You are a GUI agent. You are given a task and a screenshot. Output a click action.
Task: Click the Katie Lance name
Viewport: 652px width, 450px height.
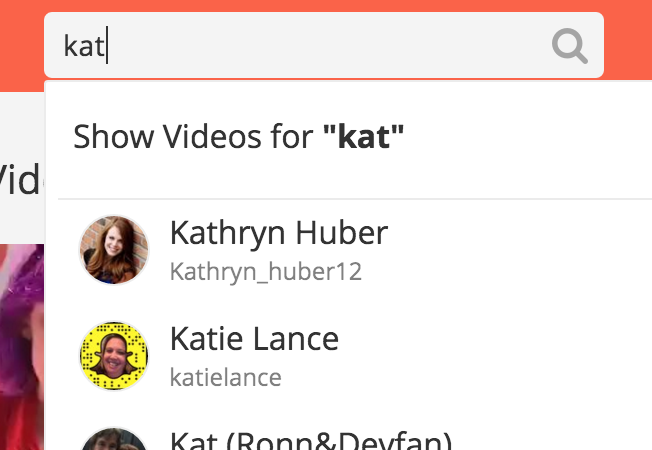254,339
